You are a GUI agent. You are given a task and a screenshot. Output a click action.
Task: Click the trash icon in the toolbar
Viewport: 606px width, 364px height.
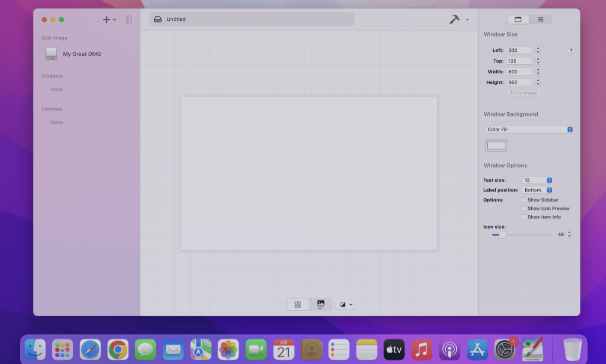pos(129,19)
